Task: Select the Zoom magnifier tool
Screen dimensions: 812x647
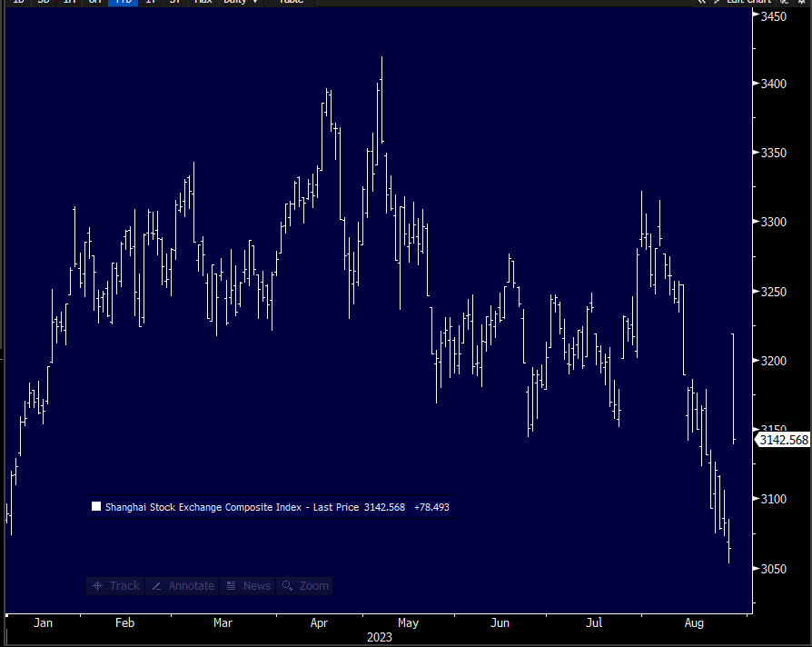Action: [x=304, y=586]
